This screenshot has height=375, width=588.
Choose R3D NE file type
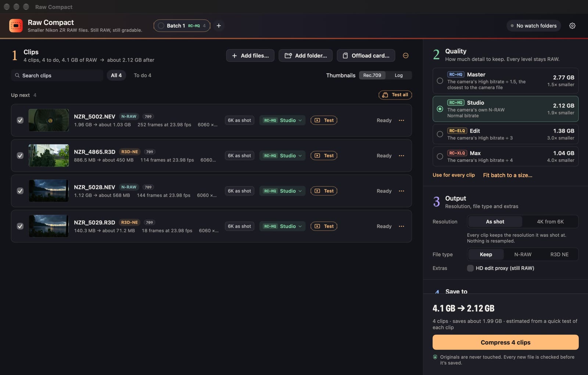(559, 254)
